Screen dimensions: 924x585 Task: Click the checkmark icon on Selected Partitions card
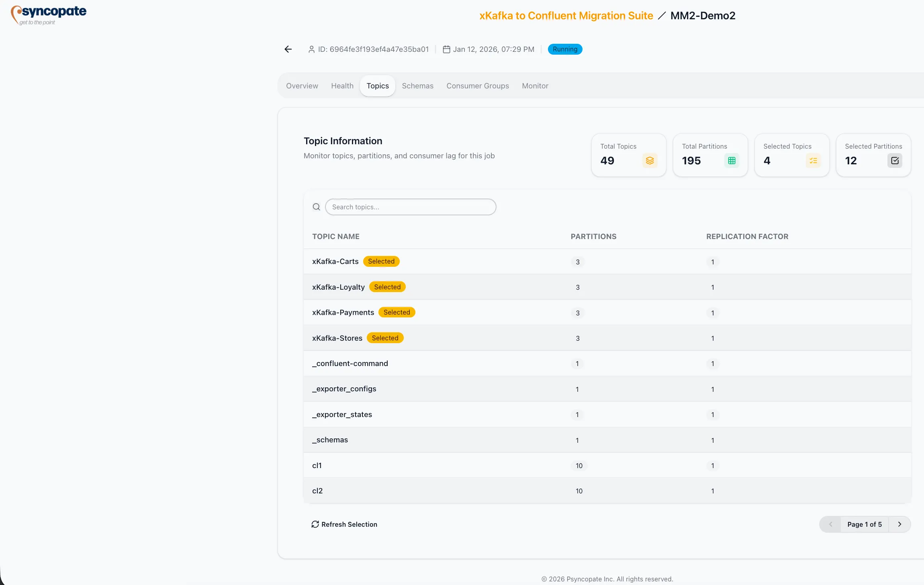[x=894, y=160]
